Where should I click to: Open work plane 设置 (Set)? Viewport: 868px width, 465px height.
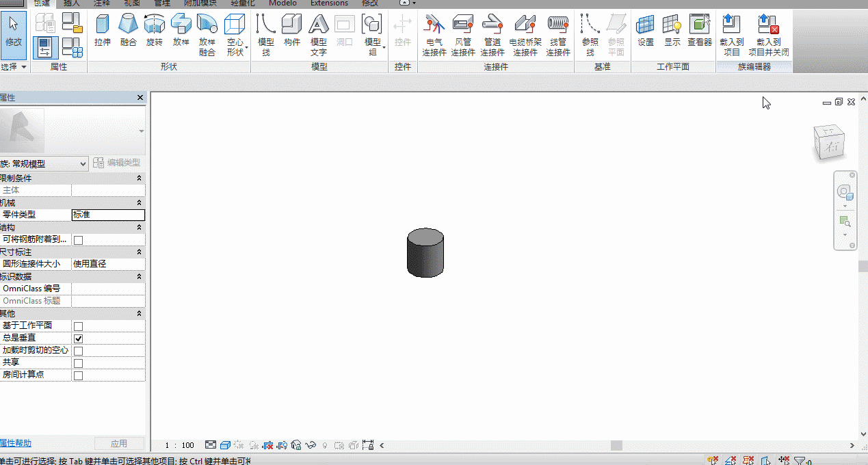(x=646, y=31)
